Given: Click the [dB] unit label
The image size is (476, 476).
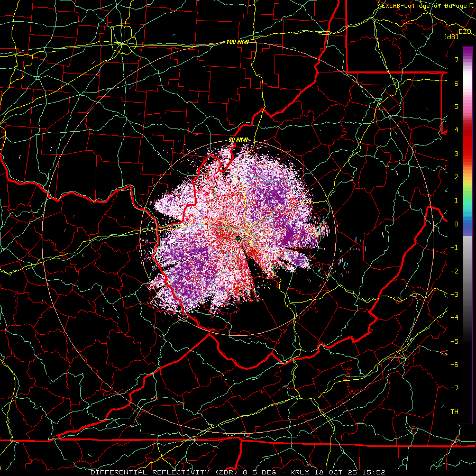Looking at the screenshot, I should point(452,36).
